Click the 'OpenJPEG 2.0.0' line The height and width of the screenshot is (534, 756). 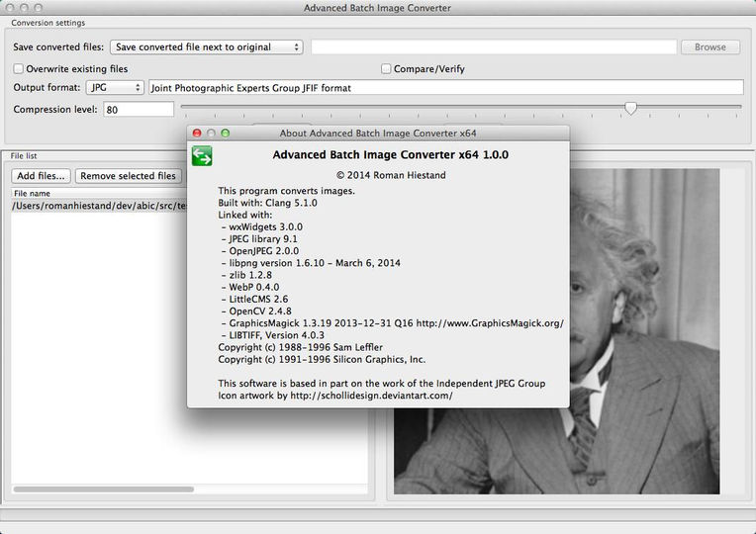(x=260, y=251)
